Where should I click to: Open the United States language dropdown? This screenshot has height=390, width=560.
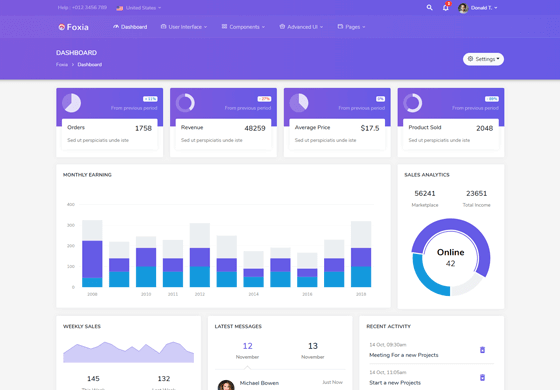pyautogui.click(x=139, y=8)
